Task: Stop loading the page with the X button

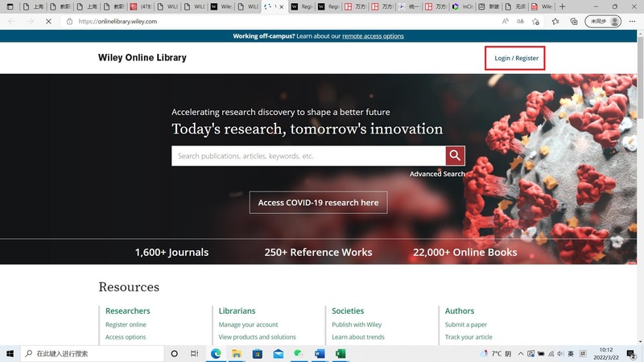Action: [x=48, y=22]
